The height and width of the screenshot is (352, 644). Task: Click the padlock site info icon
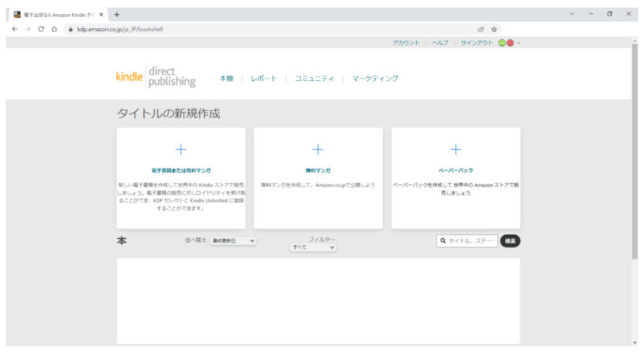pyautogui.click(x=71, y=29)
